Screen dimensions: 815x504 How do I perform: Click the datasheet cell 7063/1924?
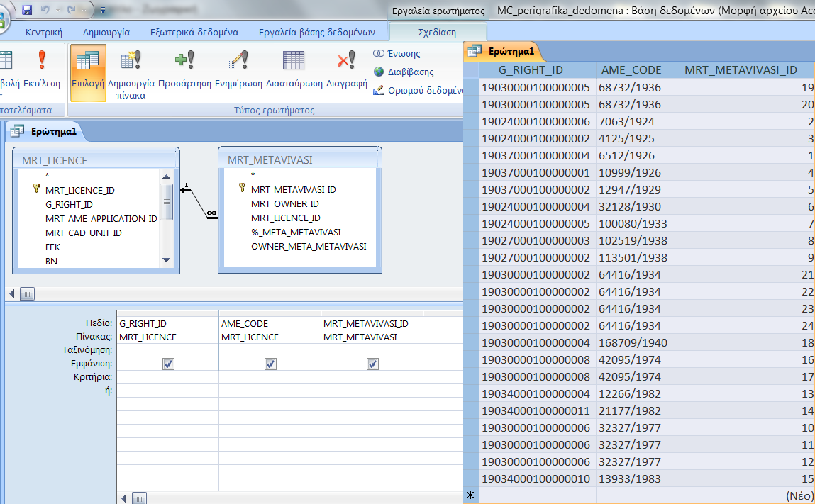[x=637, y=121]
